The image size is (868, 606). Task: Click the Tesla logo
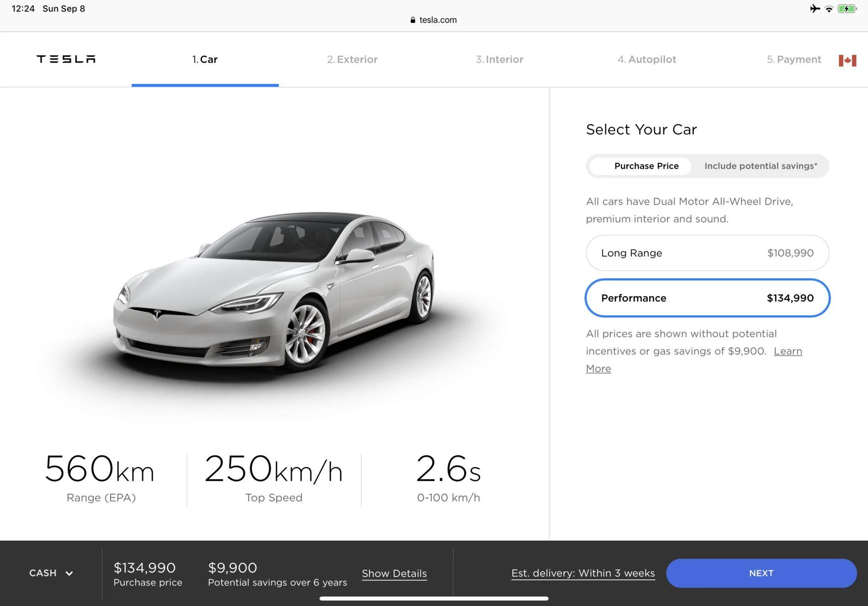coord(66,59)
